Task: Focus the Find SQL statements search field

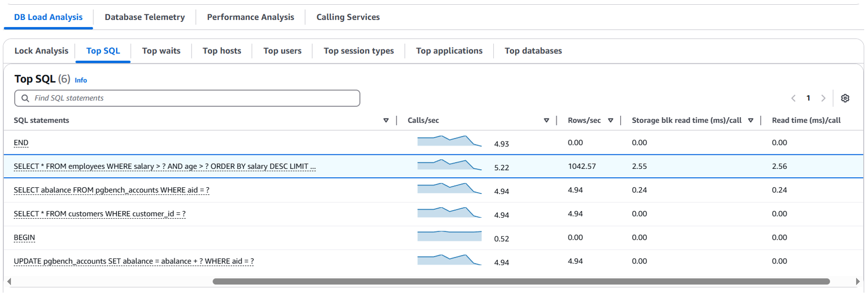Action: point(191,98)
